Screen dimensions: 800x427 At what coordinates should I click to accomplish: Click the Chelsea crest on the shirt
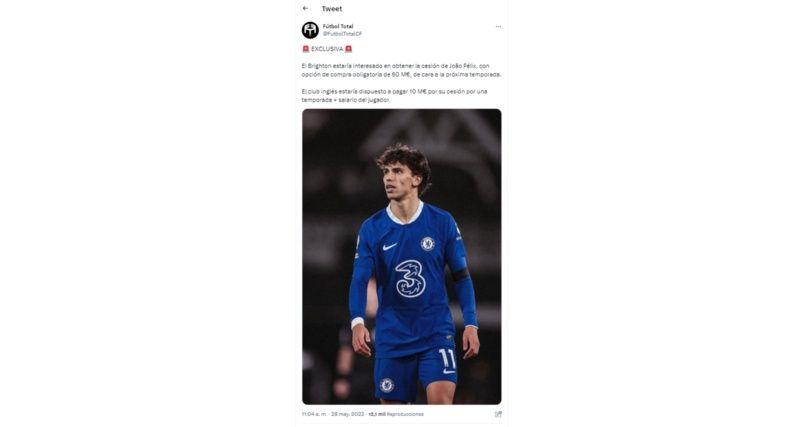[428, 243]
